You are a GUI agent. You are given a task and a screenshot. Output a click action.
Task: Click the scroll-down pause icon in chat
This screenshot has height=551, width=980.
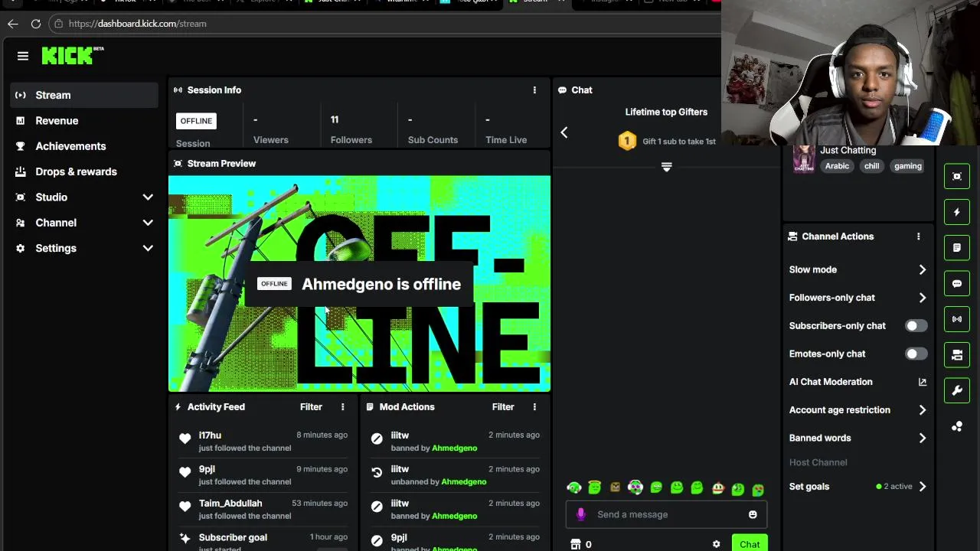(666, 167)
